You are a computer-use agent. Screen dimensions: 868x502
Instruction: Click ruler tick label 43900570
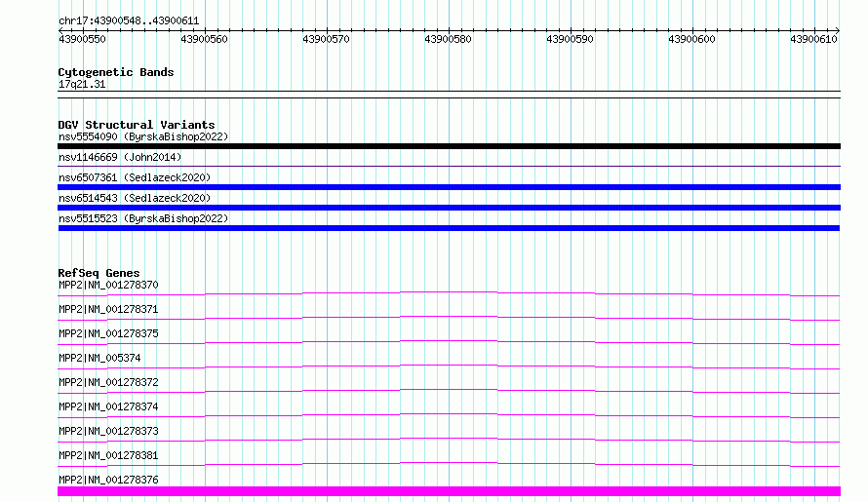[326, 39]
